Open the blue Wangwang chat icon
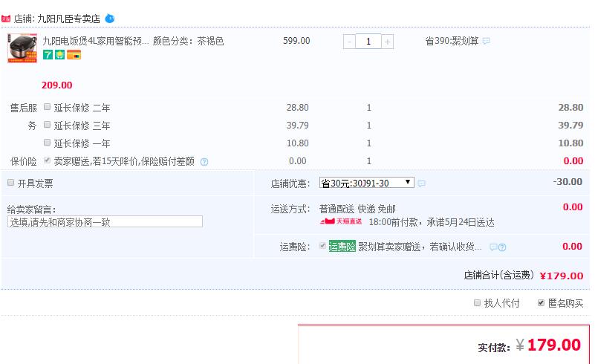This screenshot has width=595, height=364. coord(110,19)
